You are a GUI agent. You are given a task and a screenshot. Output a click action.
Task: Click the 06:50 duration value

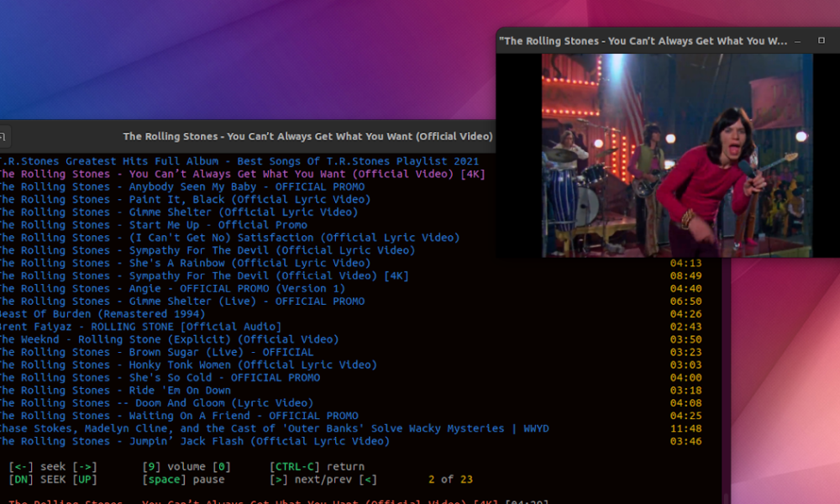point(685,301)
